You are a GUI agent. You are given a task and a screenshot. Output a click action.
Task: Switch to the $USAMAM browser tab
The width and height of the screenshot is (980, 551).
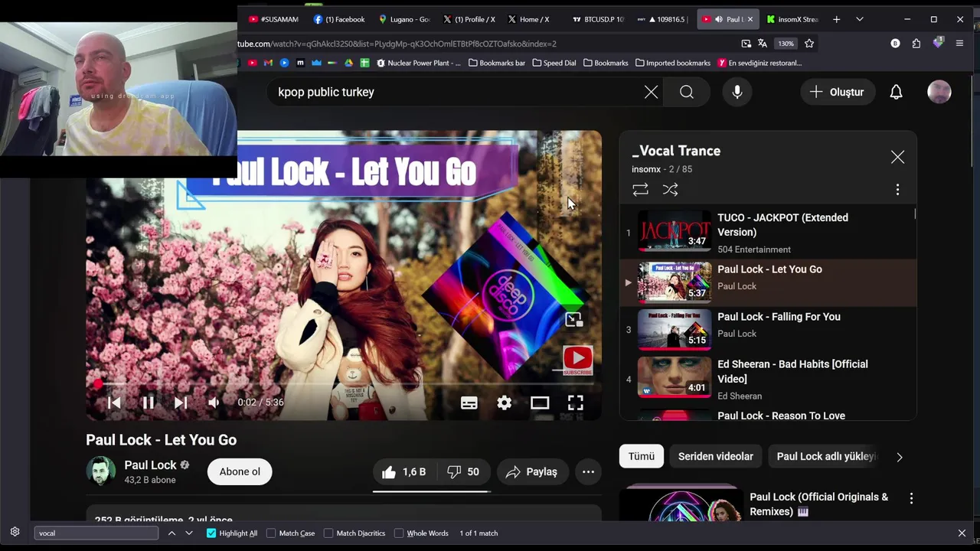[x=273, y=19]
